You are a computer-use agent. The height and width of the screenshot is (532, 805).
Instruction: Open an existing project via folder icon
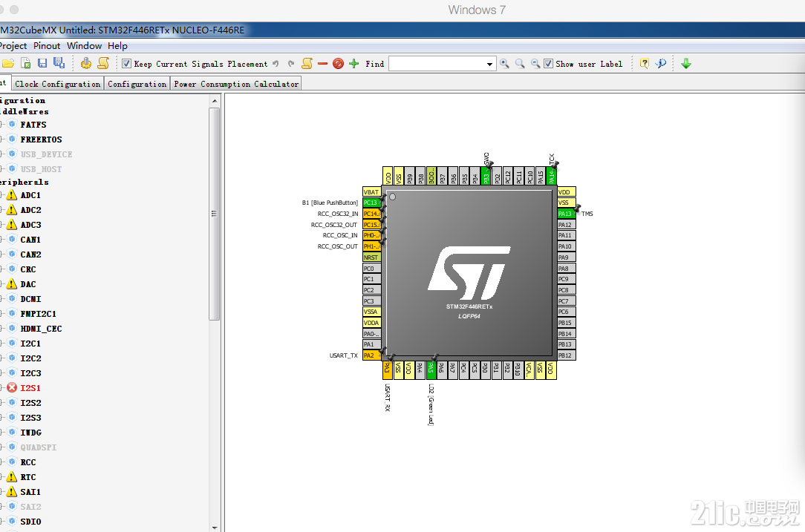(x=7, y=64)
